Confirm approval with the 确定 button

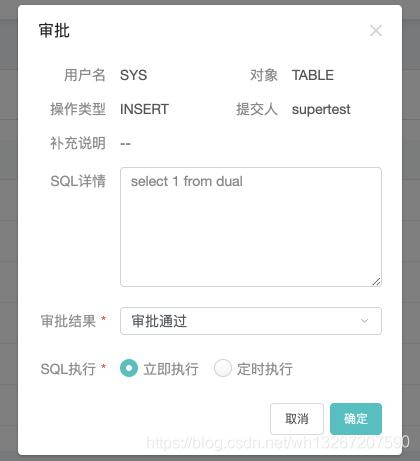[356, 419]
